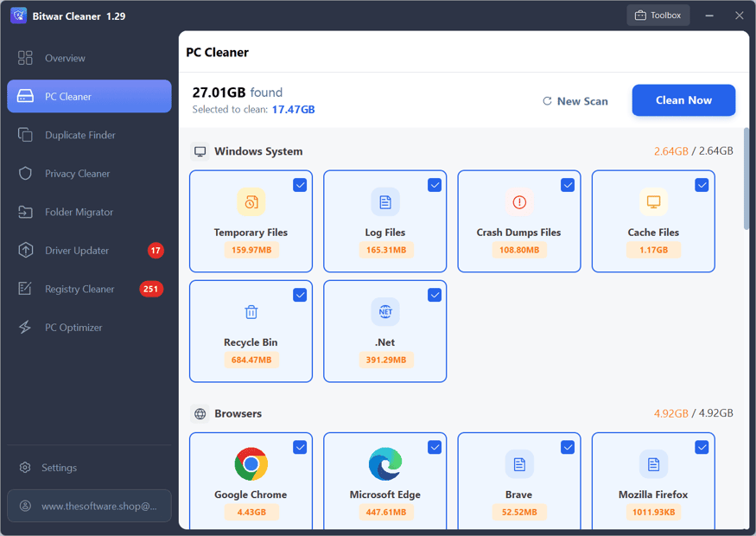Viewport: 756px width, 536px height.
Task: Click the 684.47MB Recycle Bin size
Action: coord(251,360)
